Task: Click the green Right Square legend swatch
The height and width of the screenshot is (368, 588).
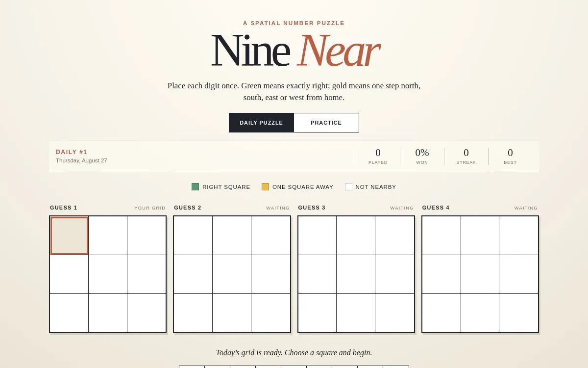Action: pyautogui.click(x=195, y=187)
